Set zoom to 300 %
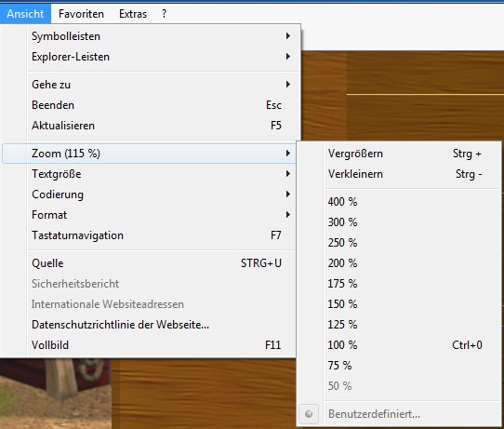504x429 pixels. click(399, 222)
